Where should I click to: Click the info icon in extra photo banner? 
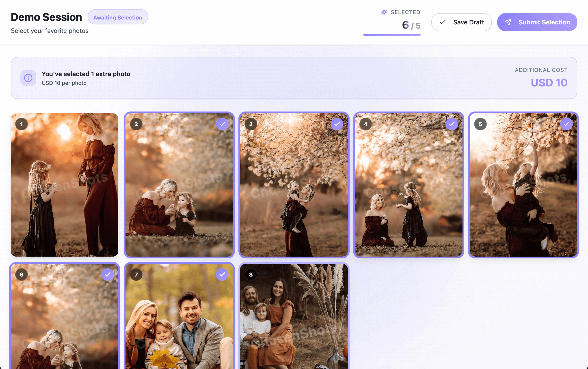click(28, 78)
